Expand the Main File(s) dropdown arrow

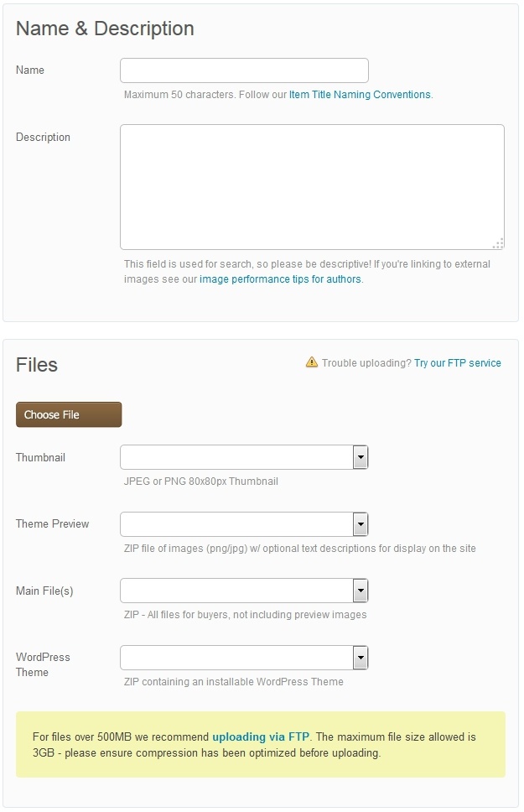[x=361, y=591]
